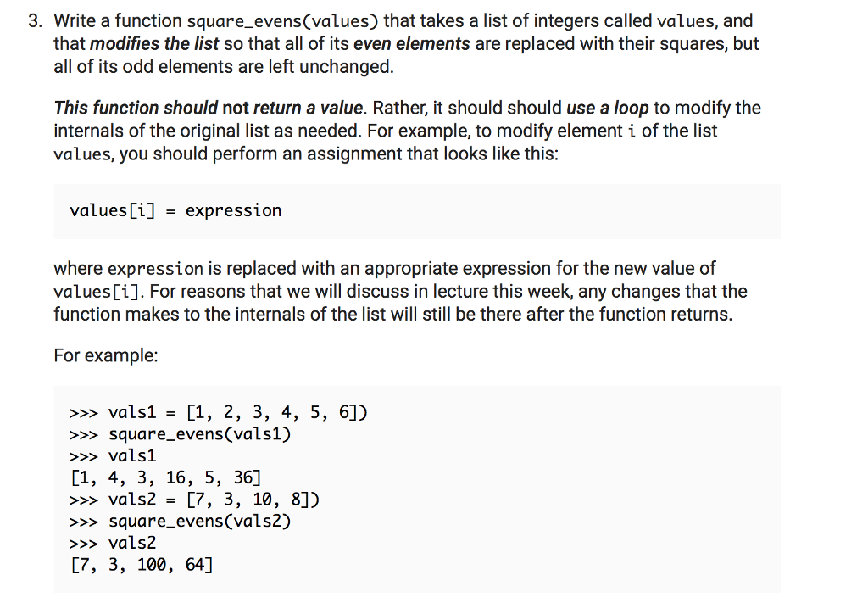Click the line 'vals1 = [1, 2, 3, 4, 5, 6])'

[x=219, y=413]
